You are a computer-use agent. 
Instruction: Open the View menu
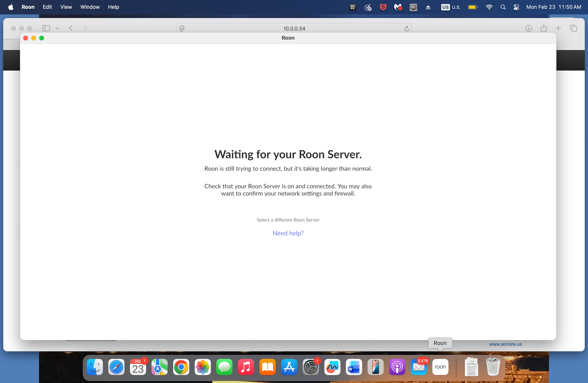pyautogui.click(x=66, y=7)
